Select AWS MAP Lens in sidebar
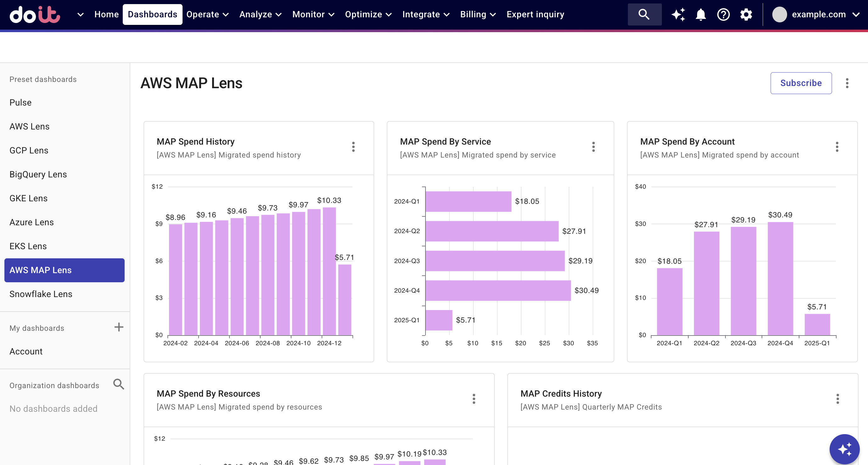This screenshot has height=465, width=868. (65, 270)
